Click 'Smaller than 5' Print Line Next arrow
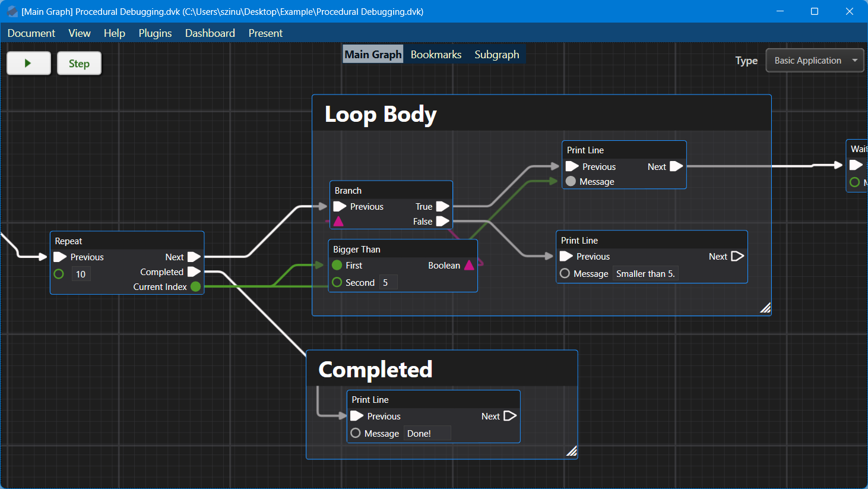This screenshot has height=489, width=868. [x=737, y=256]
